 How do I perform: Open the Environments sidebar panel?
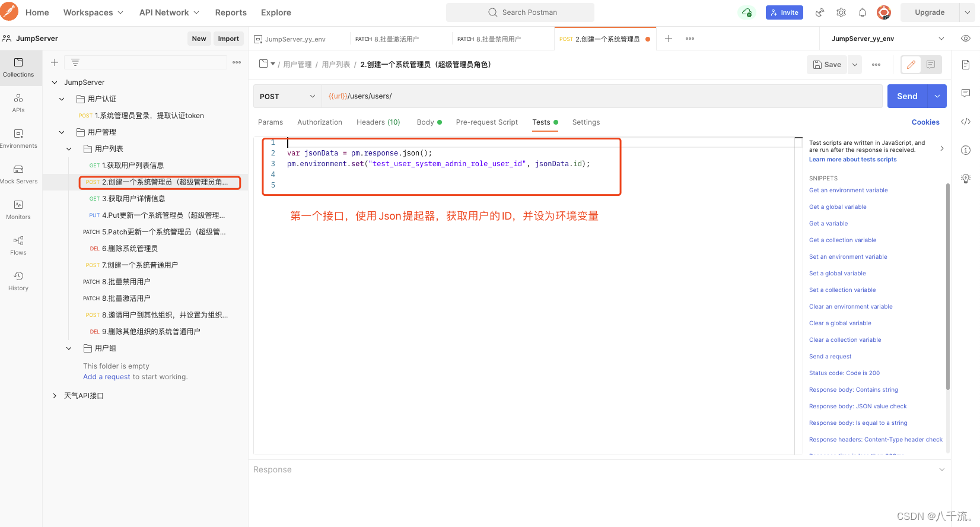pyautogui.click(x=18, y=139)
